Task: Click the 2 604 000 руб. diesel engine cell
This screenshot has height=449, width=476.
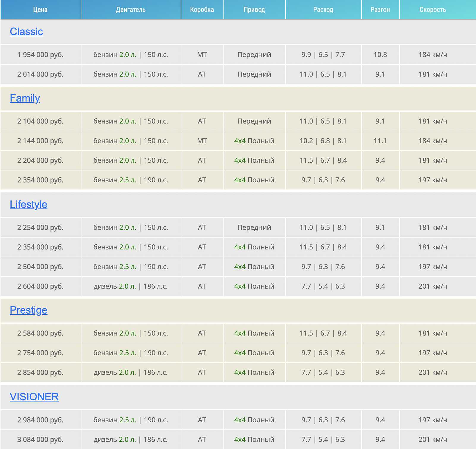Action: click(131, 286)
